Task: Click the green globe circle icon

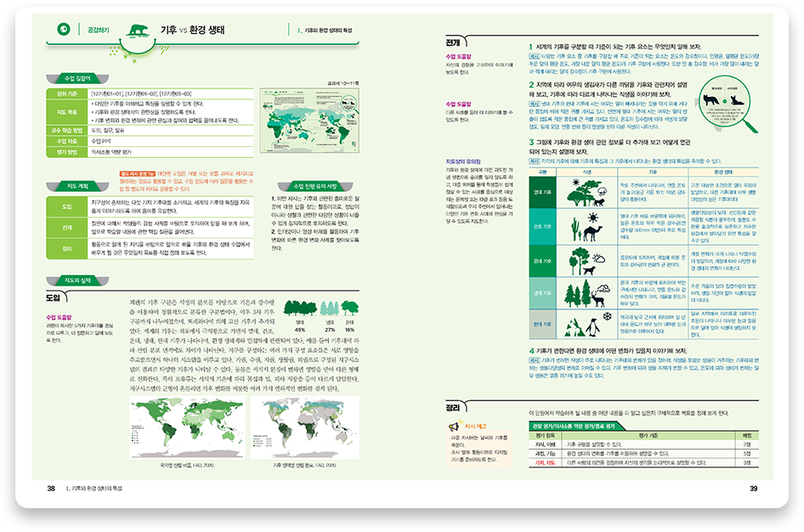Action: (64, 29)
